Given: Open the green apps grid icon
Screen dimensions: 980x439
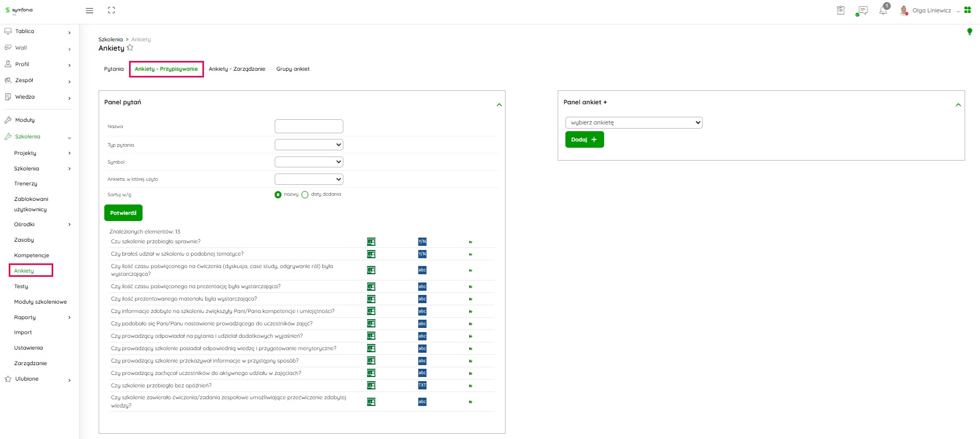Looking at the screenshot, I should [968, 10].
